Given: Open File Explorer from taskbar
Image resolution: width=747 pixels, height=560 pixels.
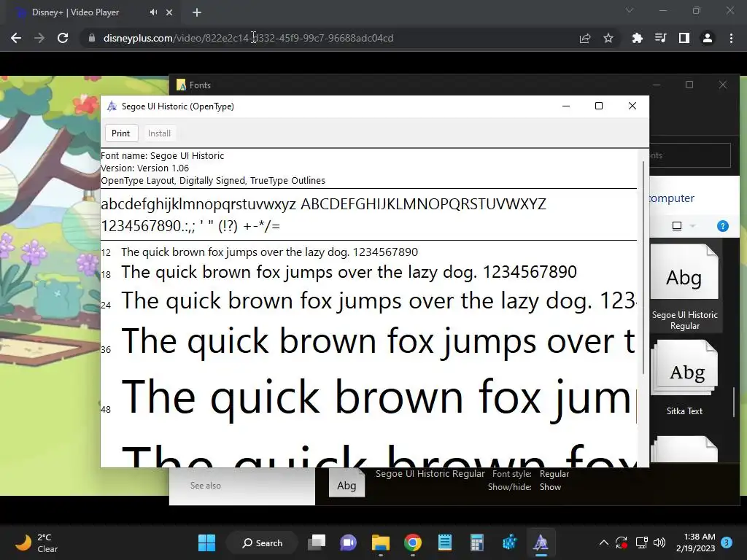Looking at the screenshot, I should pyautogui.click(x=381, y=542).
